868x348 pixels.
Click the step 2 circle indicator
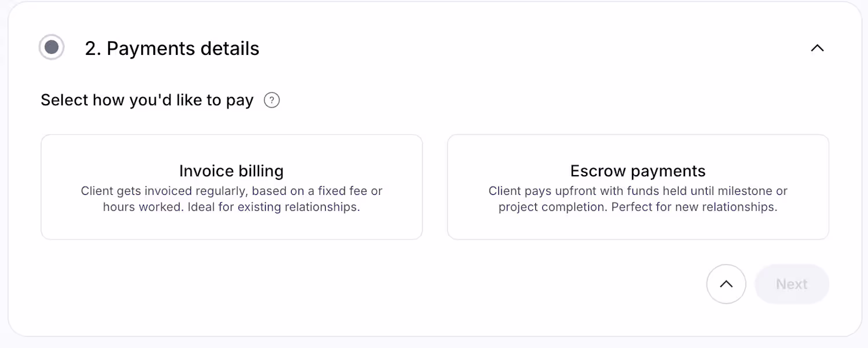click(52, 47)
